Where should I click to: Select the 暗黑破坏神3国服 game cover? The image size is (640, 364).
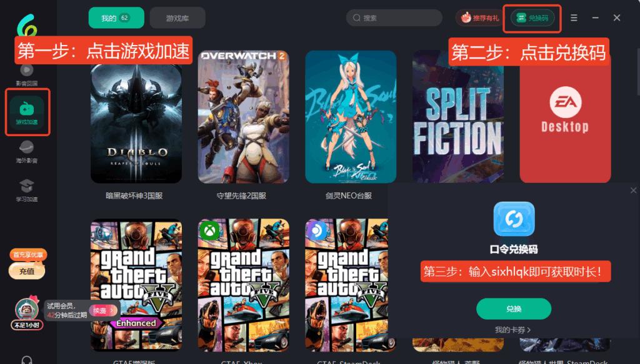coord(136,117)
